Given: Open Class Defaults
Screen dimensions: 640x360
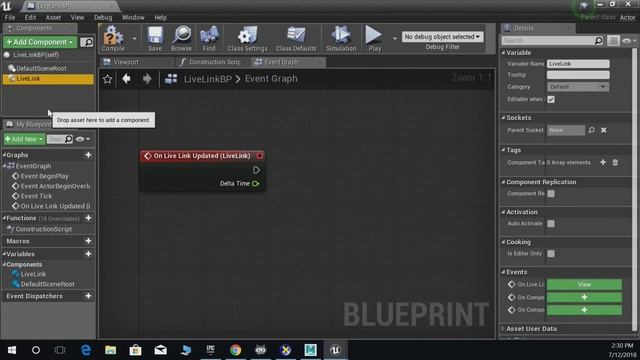Looking at the screenshot, I should tap(296, 38).
